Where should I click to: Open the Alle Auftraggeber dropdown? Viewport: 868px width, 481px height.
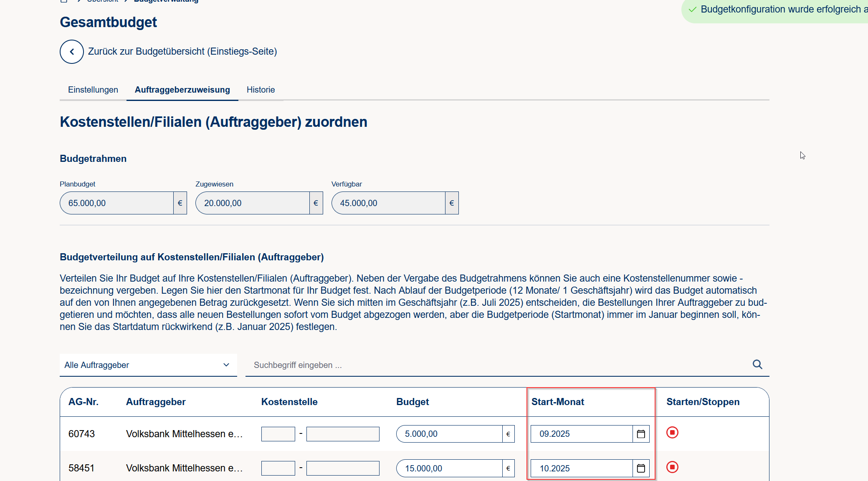point(148,365)
